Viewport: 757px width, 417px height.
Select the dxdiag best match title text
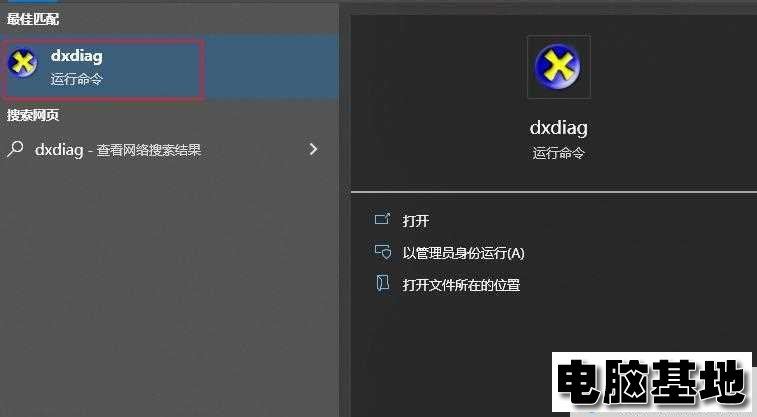tap(77, 56)
